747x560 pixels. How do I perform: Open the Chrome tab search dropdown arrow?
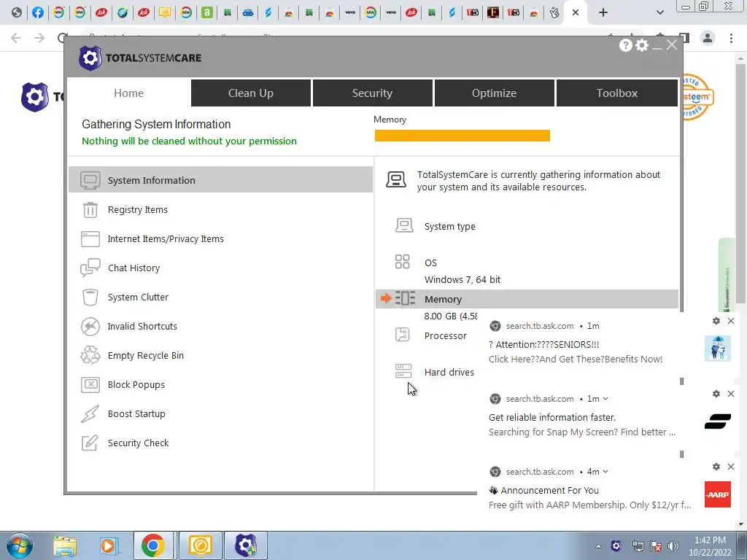(659, 12)
